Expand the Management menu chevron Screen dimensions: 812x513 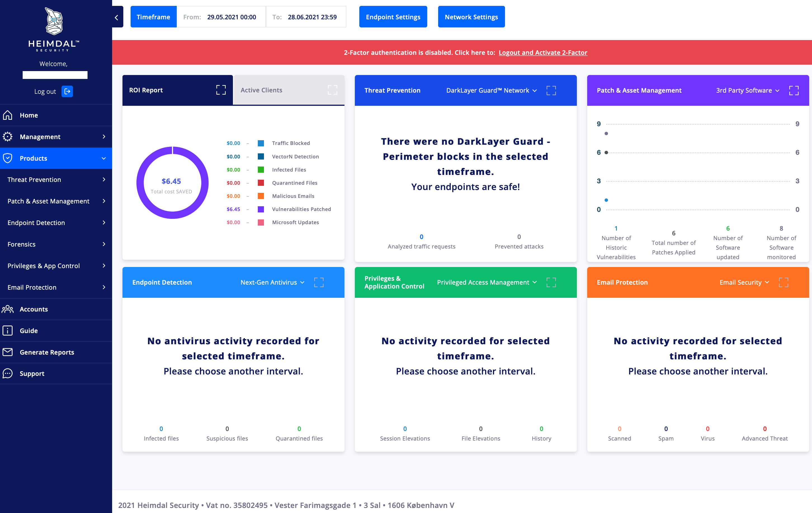point(104,137)
